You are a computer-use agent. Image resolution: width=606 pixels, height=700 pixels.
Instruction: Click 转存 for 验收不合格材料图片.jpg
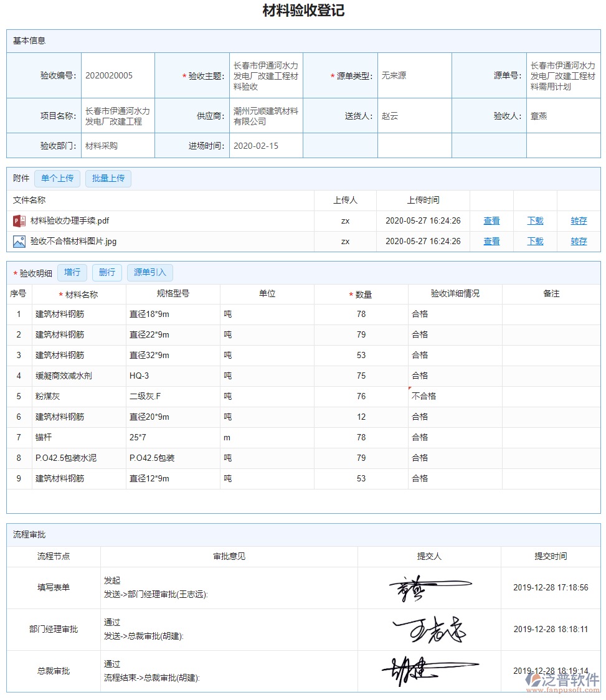(579, 241)
